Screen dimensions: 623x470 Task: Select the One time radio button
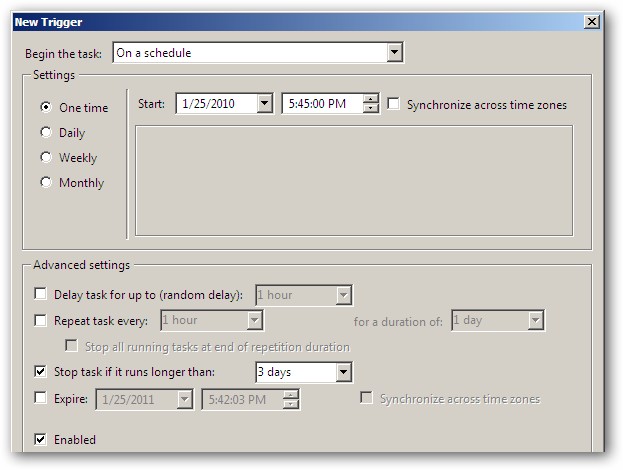[x=46, y=107]
